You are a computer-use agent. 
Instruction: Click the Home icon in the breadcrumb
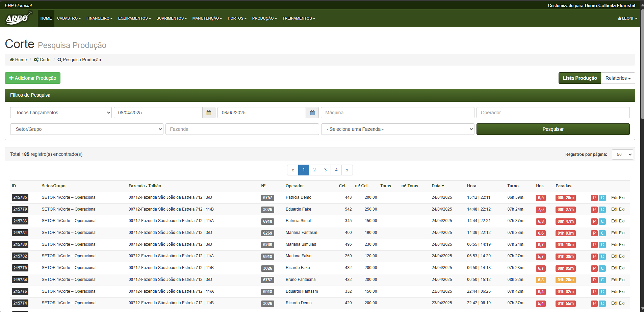point(12,60)
